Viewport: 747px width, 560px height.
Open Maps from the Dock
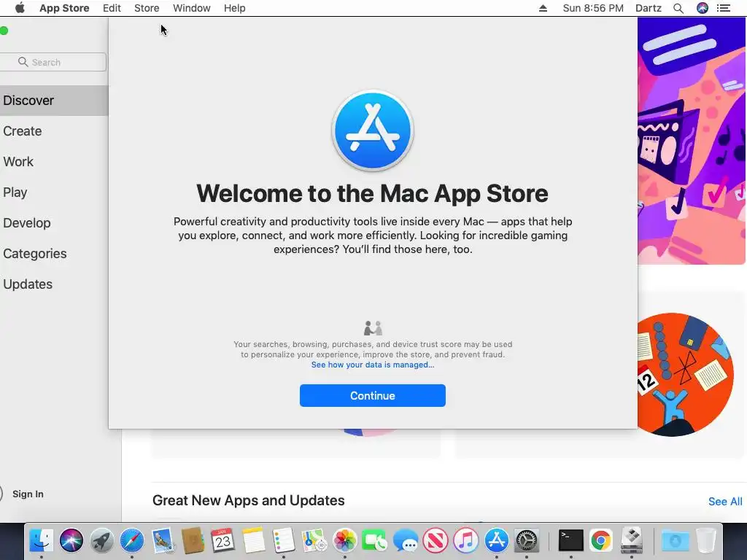click(314, 541)
